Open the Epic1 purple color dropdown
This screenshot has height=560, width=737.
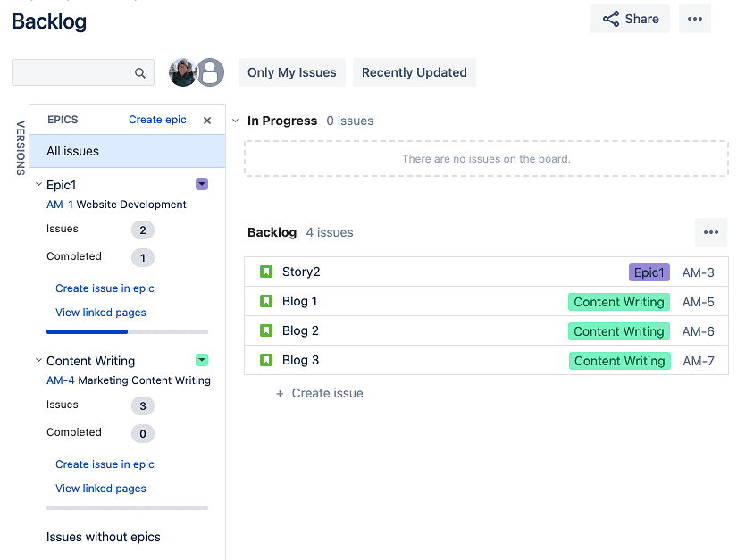(202, 184)
